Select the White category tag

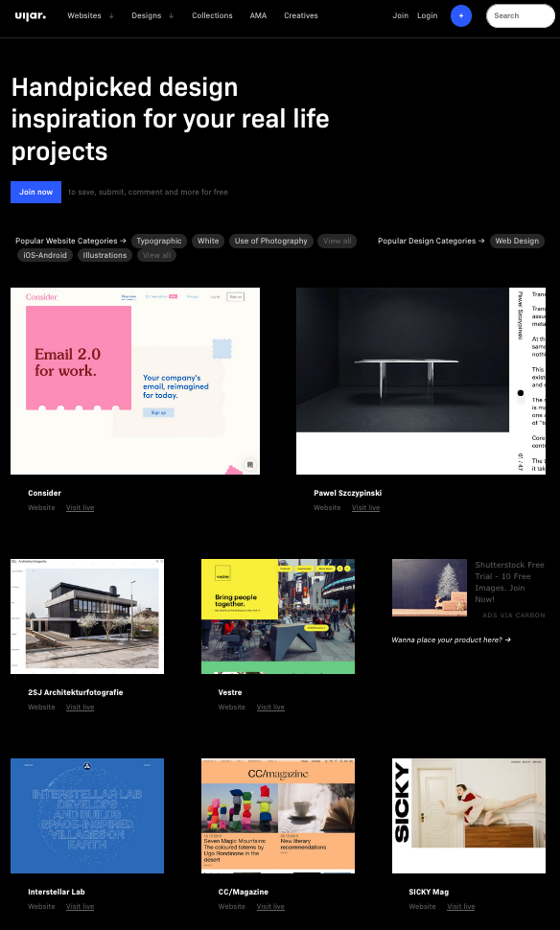pyautogui.click(x=208, y=241)
